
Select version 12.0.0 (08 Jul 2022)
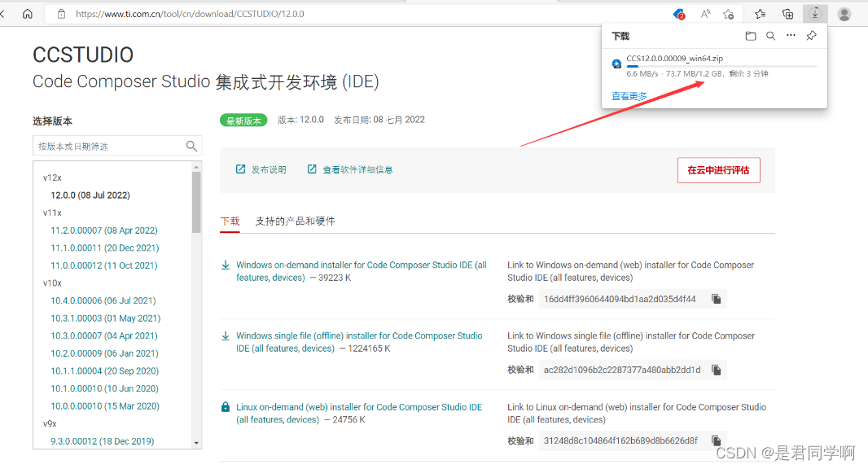(x=90, y=195)
